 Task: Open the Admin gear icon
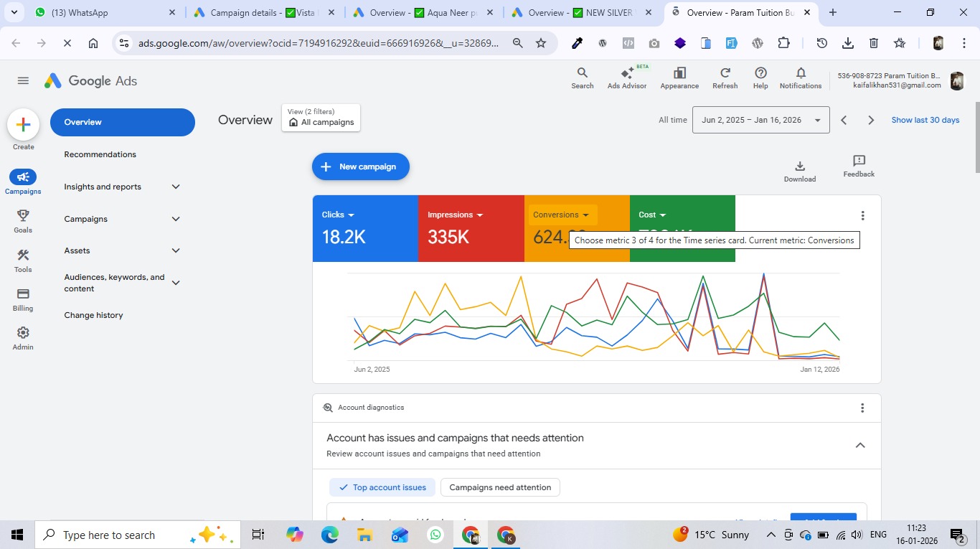click(x=23, y=337)
